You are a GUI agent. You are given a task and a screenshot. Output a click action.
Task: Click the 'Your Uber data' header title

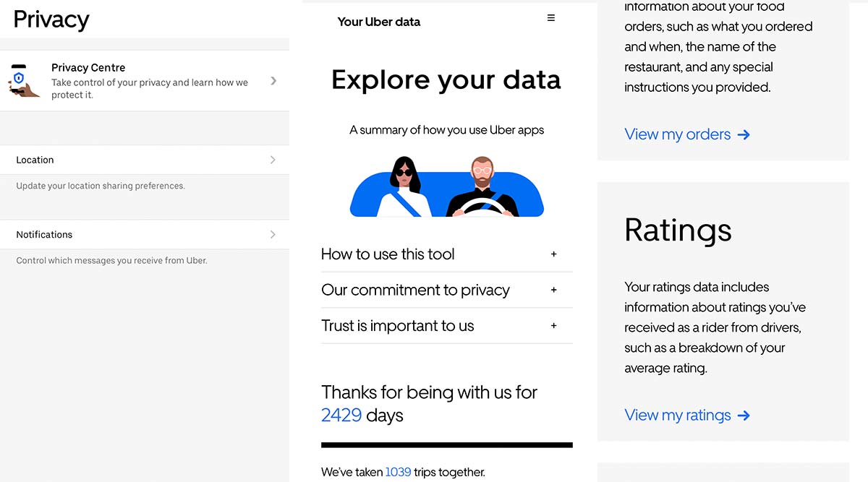378,22
